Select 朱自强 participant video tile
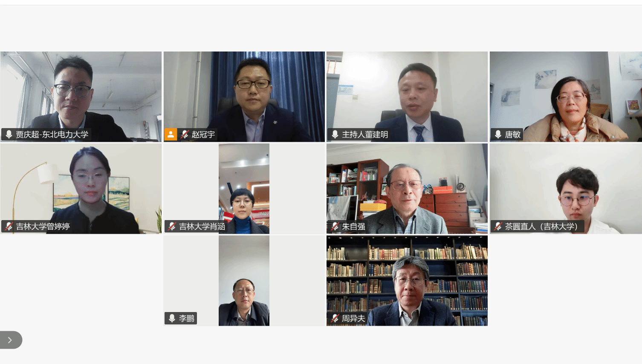 tap(407, 189)
